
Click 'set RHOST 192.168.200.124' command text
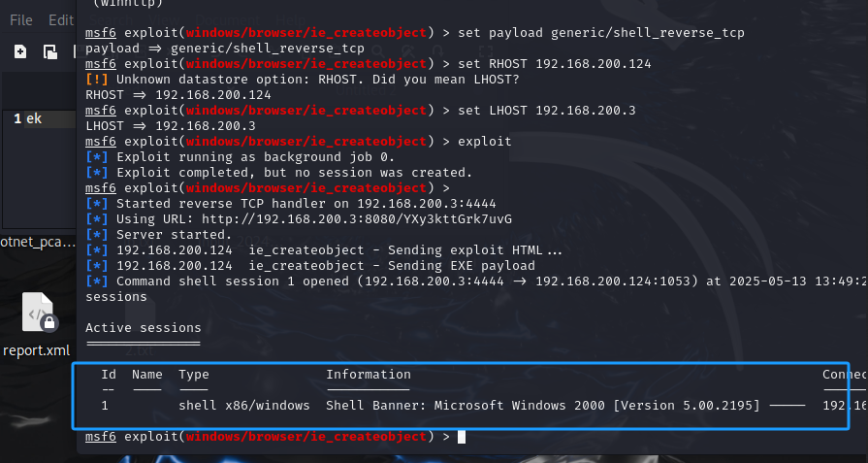tap(555, 64)
